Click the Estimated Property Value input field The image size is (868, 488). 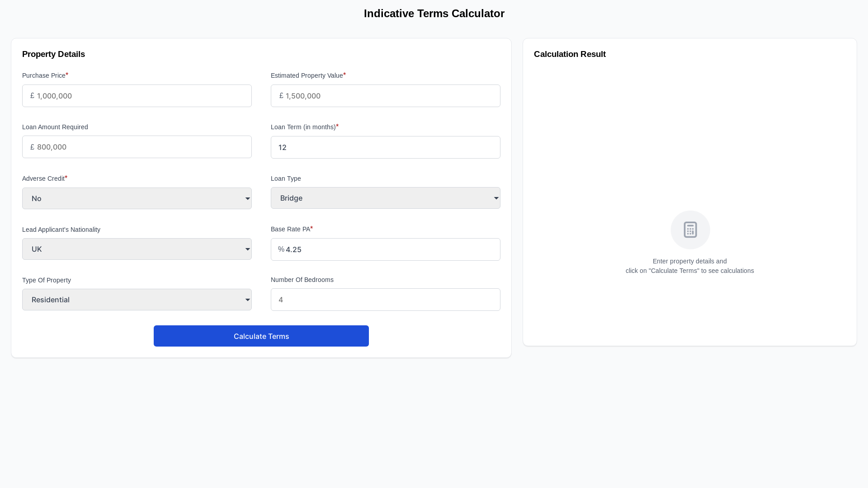coord(386,96)
